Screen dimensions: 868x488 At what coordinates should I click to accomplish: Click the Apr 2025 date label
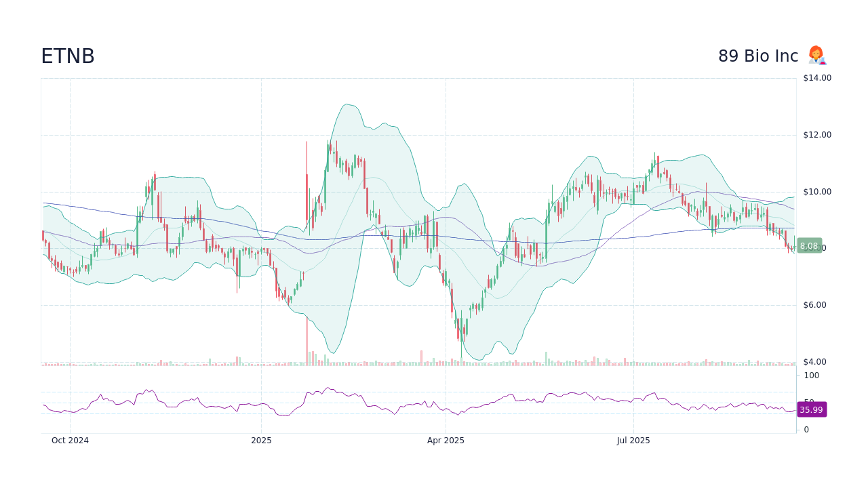tap(446, 440)
